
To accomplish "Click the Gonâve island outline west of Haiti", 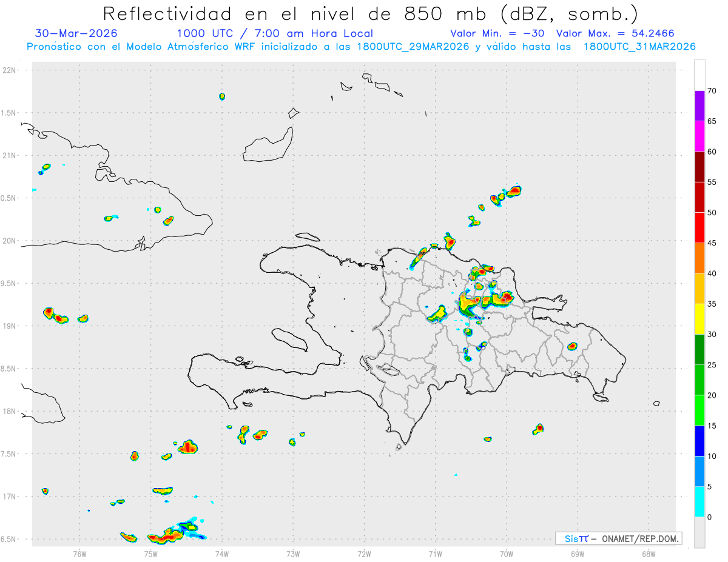I will [x=288, y=340].
